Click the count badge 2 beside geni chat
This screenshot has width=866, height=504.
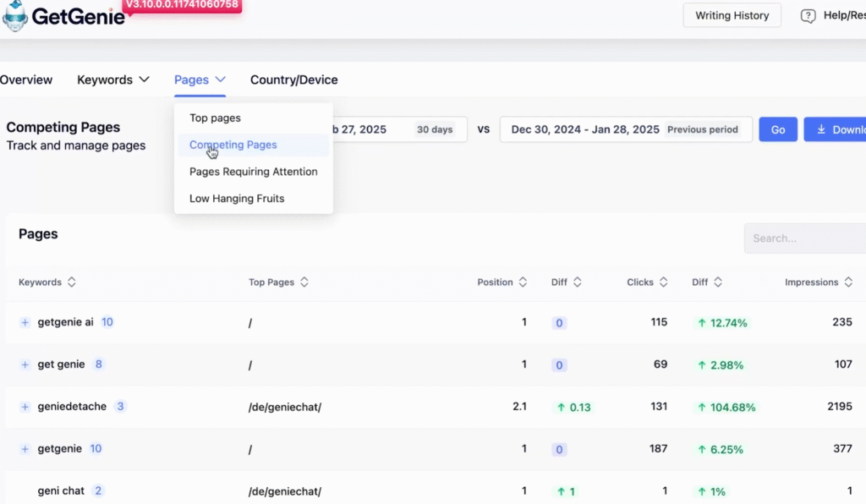[x=98, y=490]
